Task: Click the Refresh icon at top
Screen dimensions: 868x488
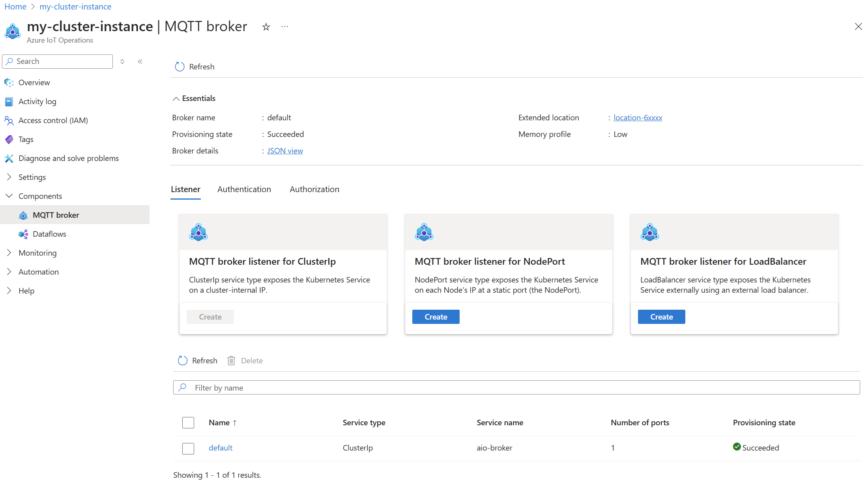Action: (178, 67)
